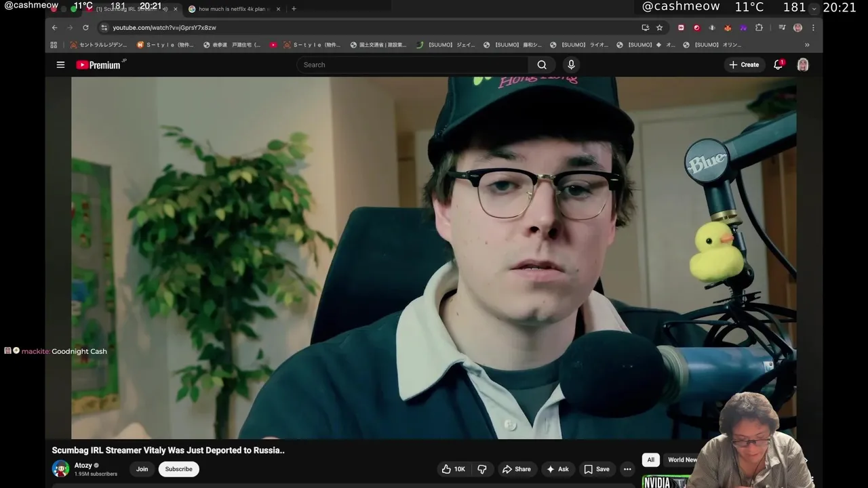868x488 pixels.
Task: Open the SUUMO ライオ bookmark
Action: [579, 45]
